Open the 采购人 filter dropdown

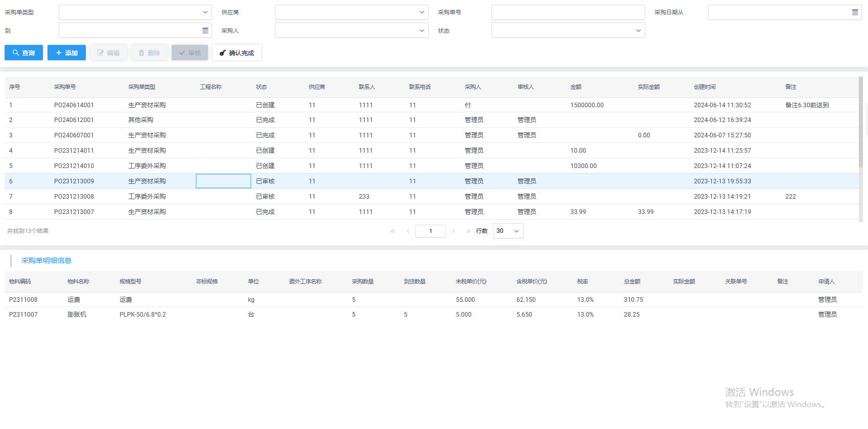point(351,30)
